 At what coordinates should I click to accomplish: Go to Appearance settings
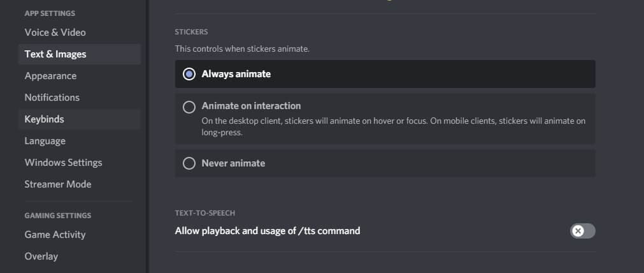point(50,76)
